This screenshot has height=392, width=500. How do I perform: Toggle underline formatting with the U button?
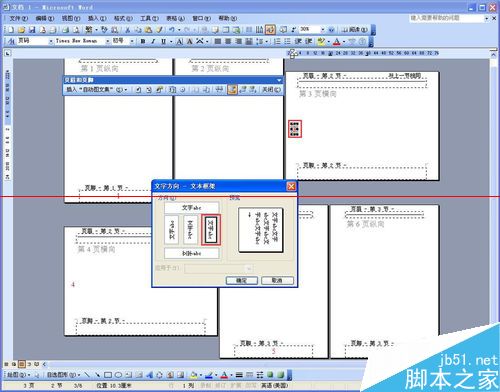[164, 41]
